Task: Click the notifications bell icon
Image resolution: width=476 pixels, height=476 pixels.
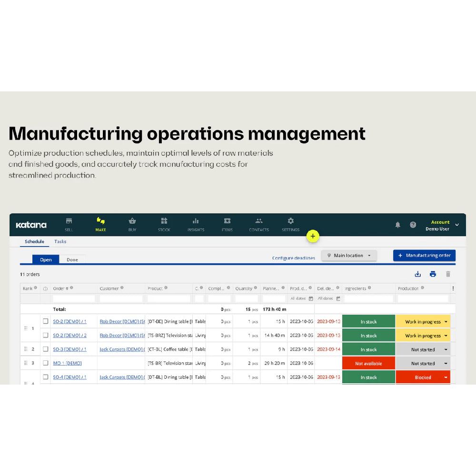Action: tap(397, 225)
